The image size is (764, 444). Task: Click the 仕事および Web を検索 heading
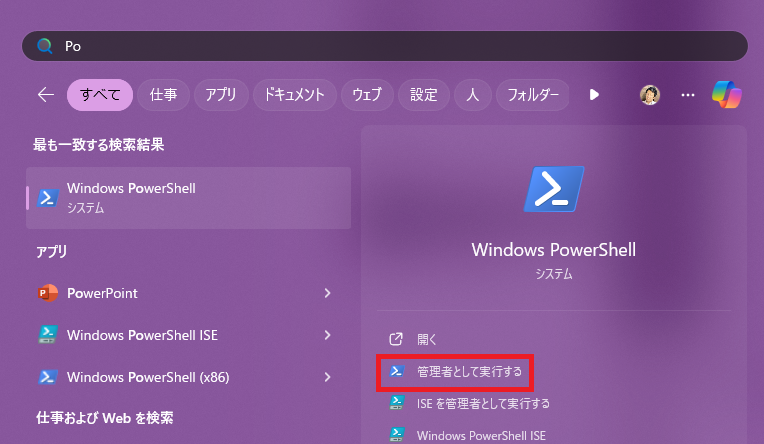click(105, 418)
